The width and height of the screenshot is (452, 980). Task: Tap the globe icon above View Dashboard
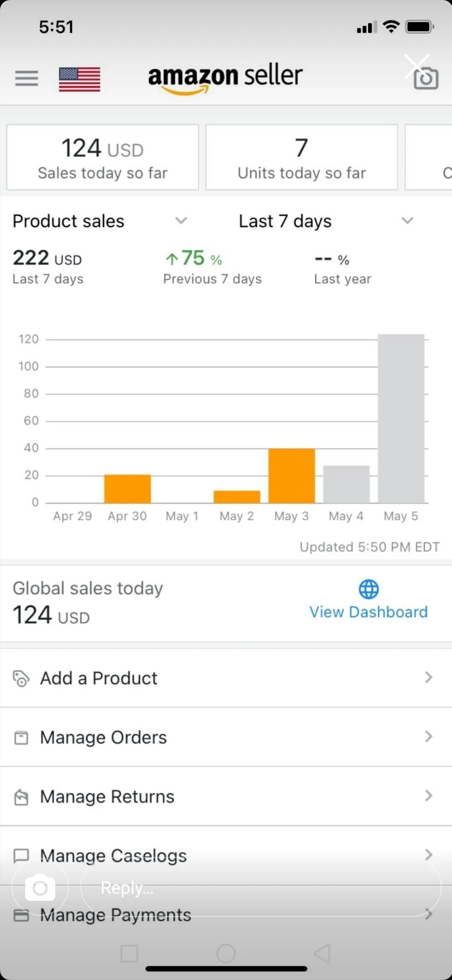pos(369,589)
